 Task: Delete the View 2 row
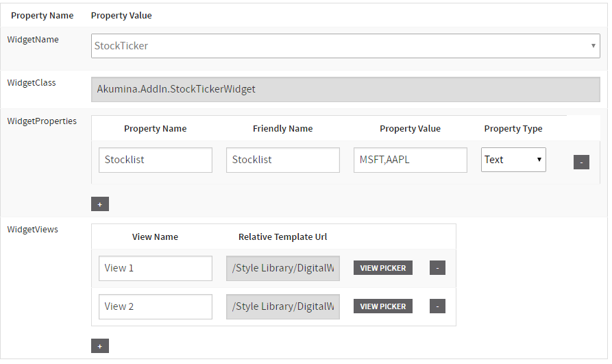[437, 306]
